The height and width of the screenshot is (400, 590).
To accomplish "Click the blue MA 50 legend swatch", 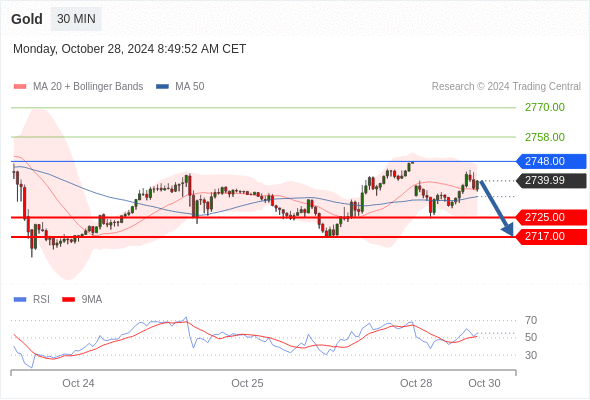I will coord(162,87).
